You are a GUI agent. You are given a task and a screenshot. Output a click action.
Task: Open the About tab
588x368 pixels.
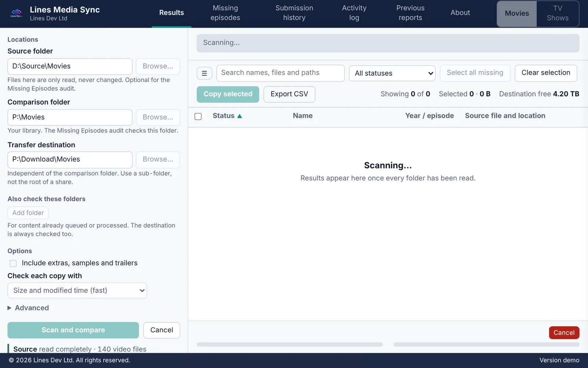460,13
